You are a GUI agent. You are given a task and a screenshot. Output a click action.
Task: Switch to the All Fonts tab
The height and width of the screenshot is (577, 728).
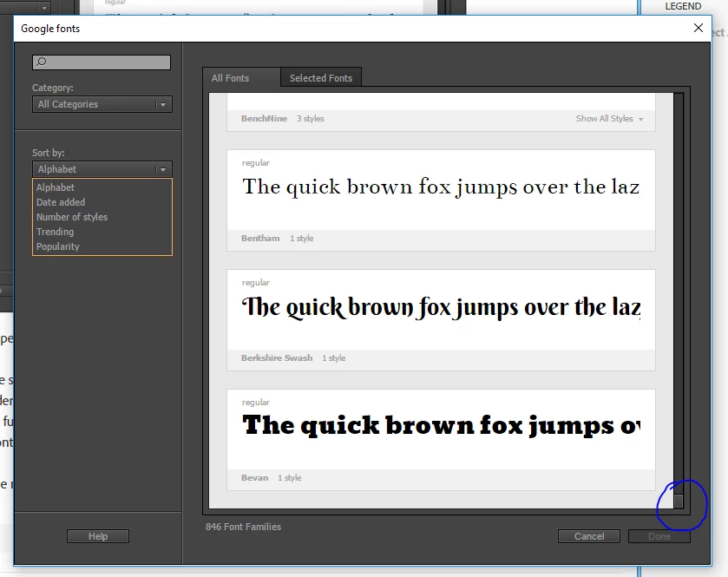click(x=241, y=77)
